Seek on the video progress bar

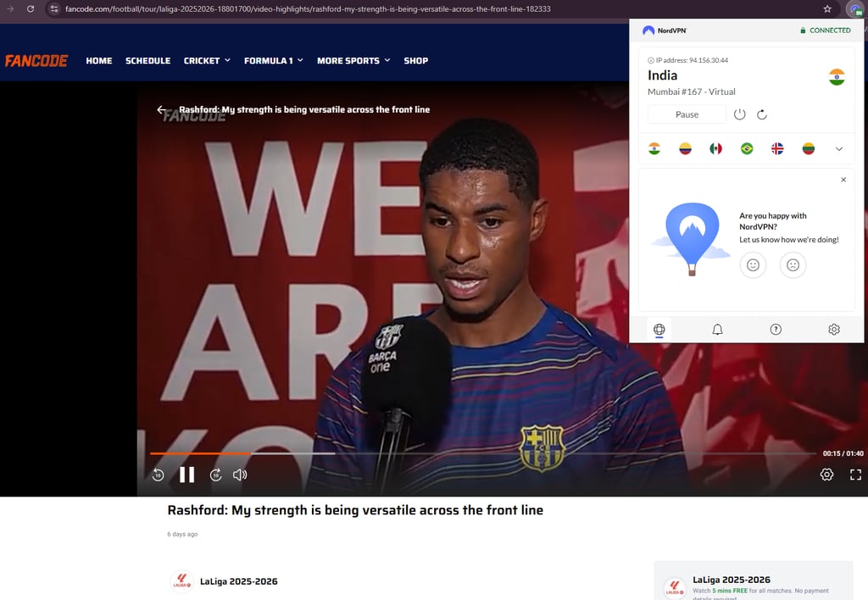click(x=482, y=453)
